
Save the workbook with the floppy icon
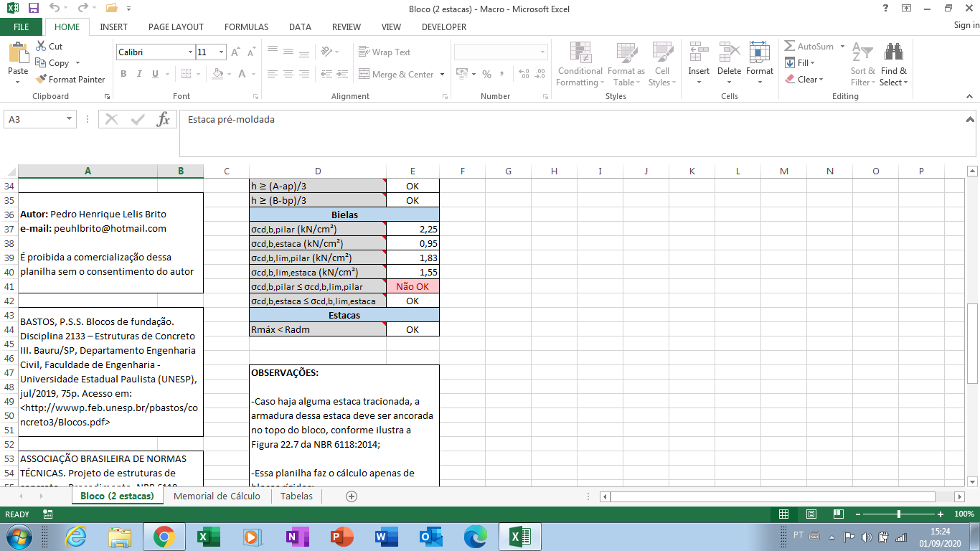tap(34, 8)
